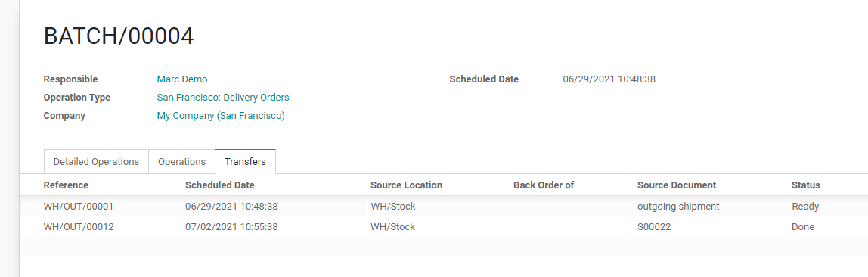Open Marc Demo responsible link

(x=182, y=79)
